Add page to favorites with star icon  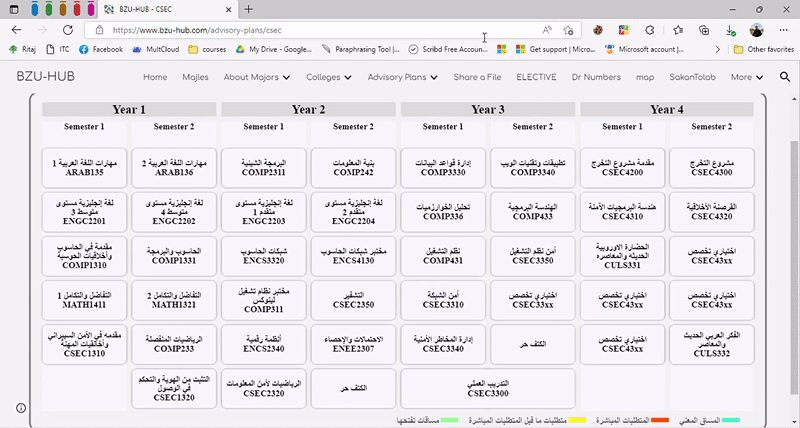569,30
